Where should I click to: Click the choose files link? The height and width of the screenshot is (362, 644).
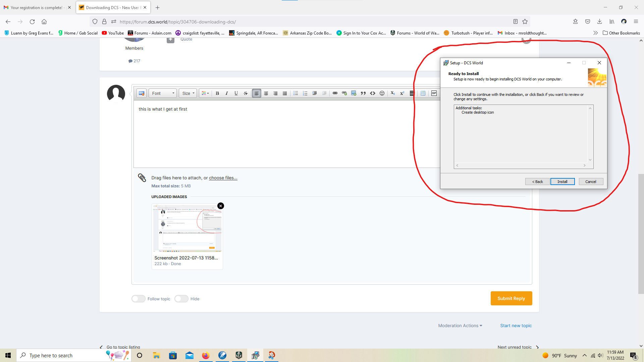point(223,178)
